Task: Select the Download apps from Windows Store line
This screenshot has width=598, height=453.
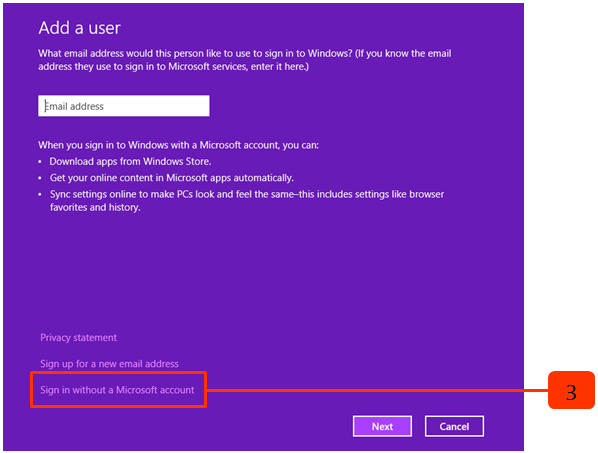Action: click(x=130, y=161)
